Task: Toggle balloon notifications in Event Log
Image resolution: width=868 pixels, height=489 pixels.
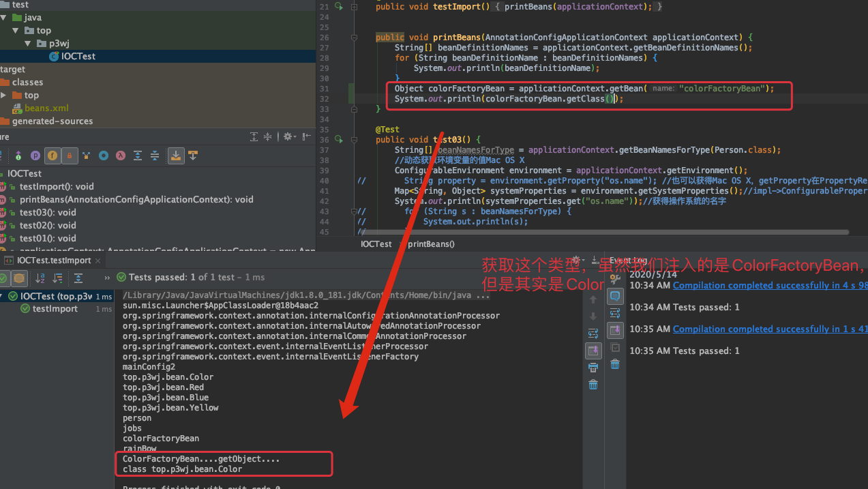Action: (615, 296)
